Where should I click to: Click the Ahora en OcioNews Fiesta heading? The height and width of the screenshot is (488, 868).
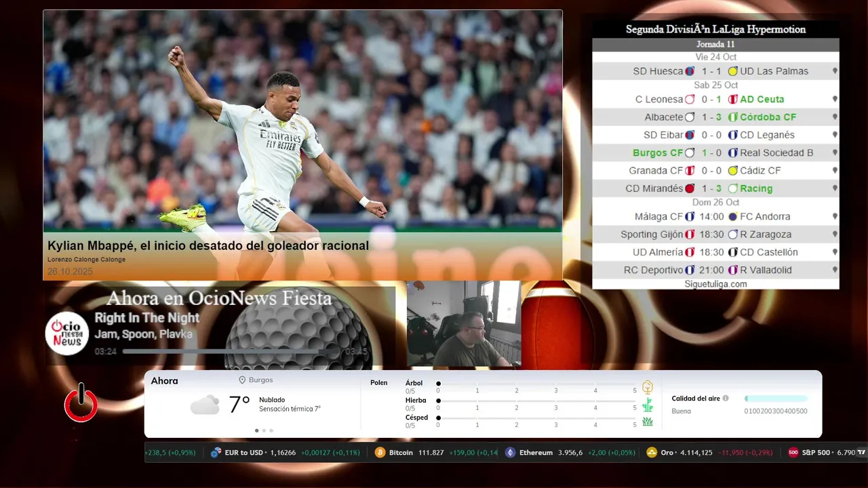tap(219, 298)
